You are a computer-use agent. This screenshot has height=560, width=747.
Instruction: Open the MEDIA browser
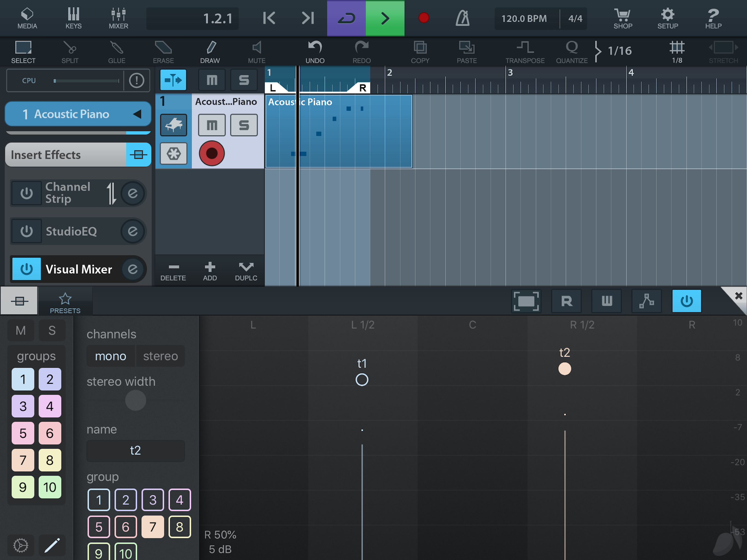tap(27, 18)
